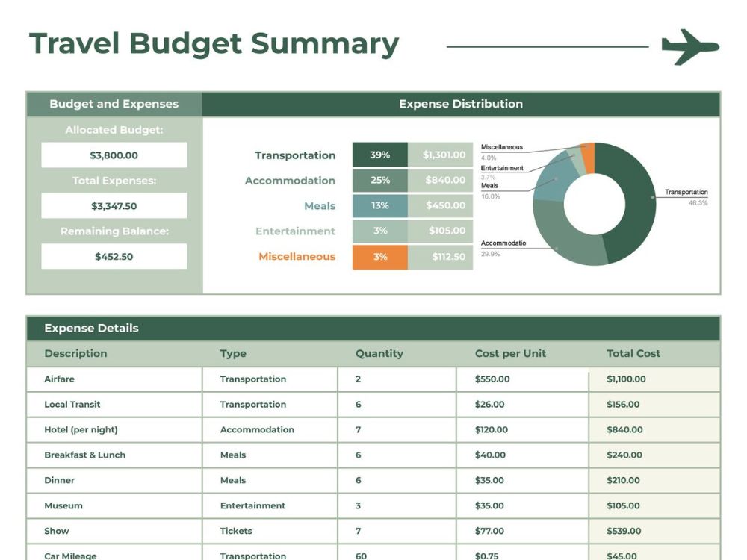Click the Transportation 46.3% donut chart label
The width and height of the screenshot is (747, 560).
pos(686,197)
